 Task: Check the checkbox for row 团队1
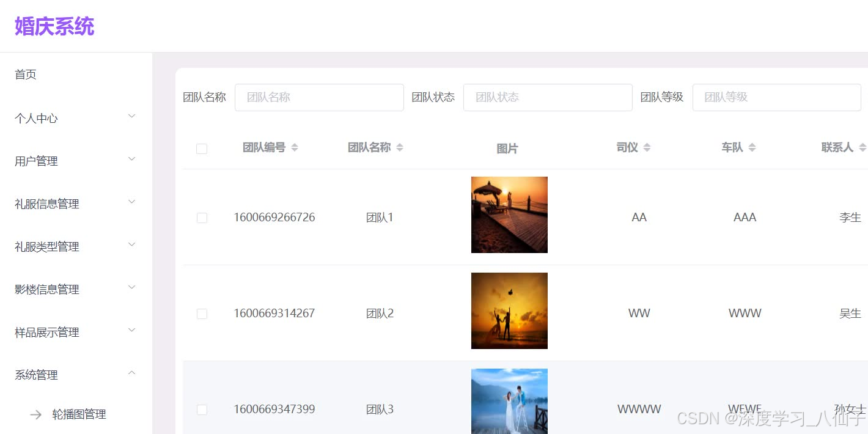tap(202, 218)
